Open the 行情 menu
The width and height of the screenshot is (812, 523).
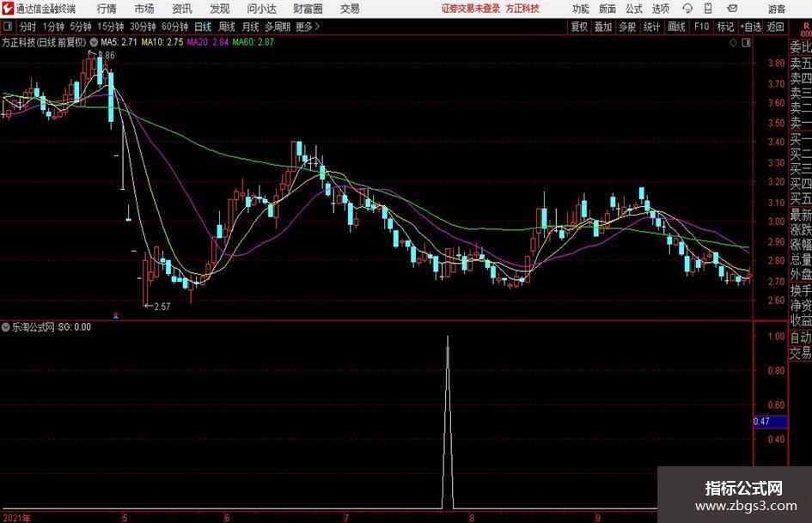tap(107, 9)
